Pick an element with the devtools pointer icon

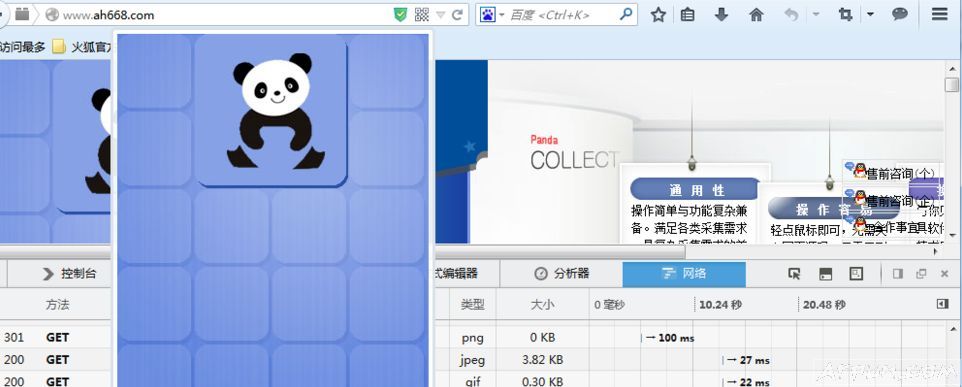point(795,274)
